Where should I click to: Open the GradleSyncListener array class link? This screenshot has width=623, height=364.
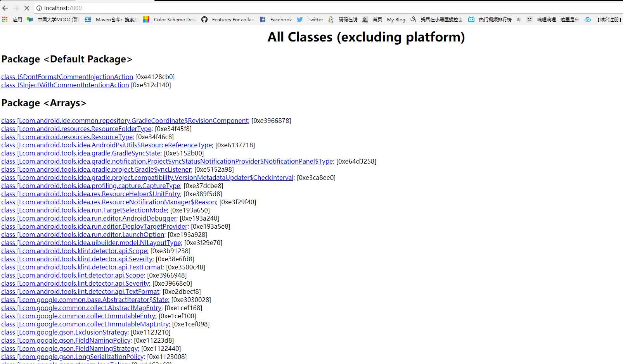coord(97,169)
